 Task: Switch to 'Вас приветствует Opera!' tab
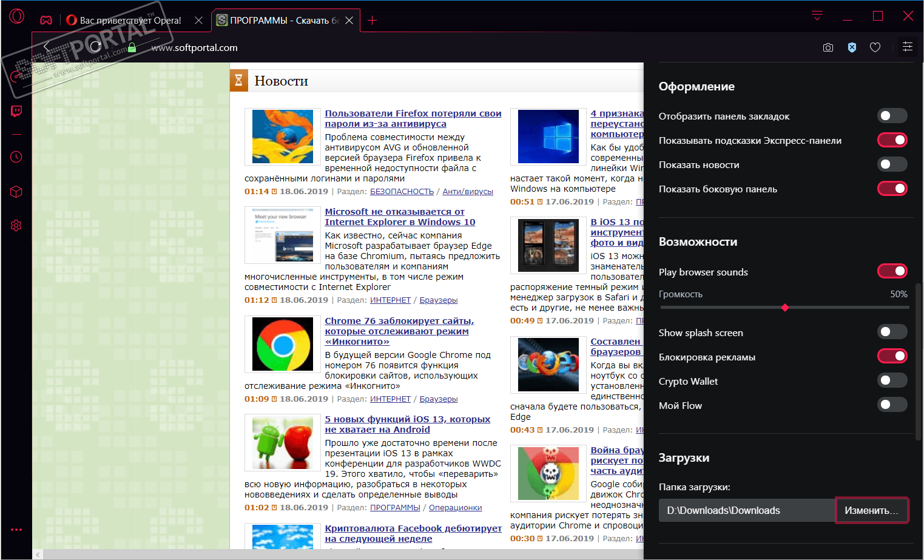(x=130, y=21)
